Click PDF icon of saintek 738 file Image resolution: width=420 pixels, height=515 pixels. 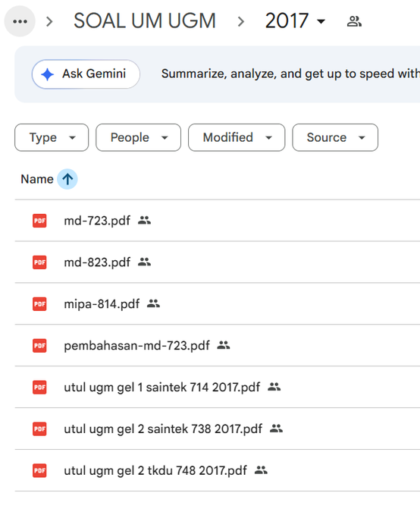[39, 429]
